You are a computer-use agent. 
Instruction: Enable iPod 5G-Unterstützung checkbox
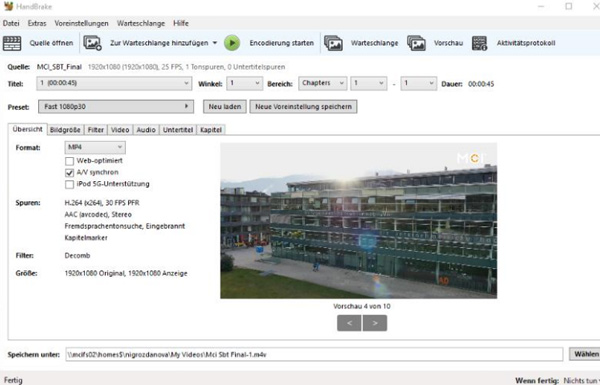click(69, 184)
